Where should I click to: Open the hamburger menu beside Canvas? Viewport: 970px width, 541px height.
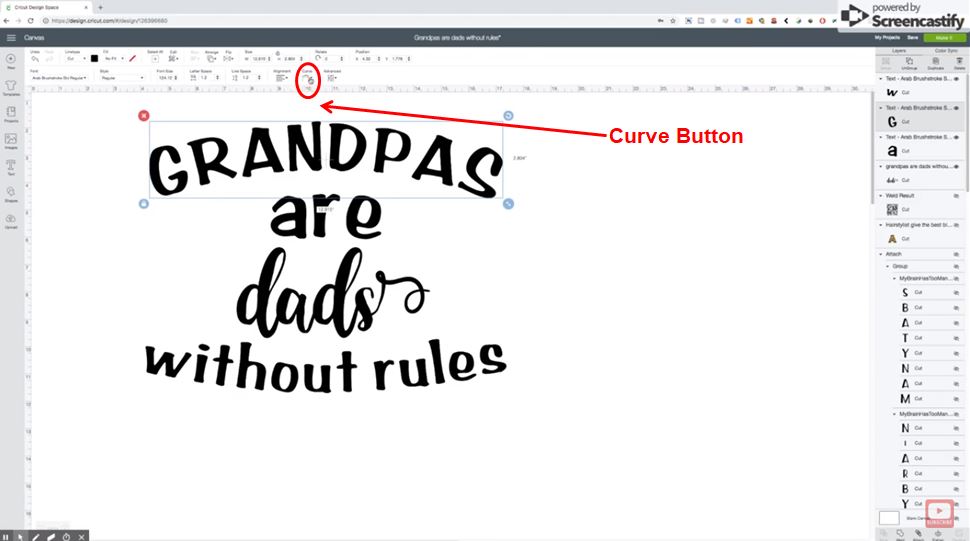point(11,38)
